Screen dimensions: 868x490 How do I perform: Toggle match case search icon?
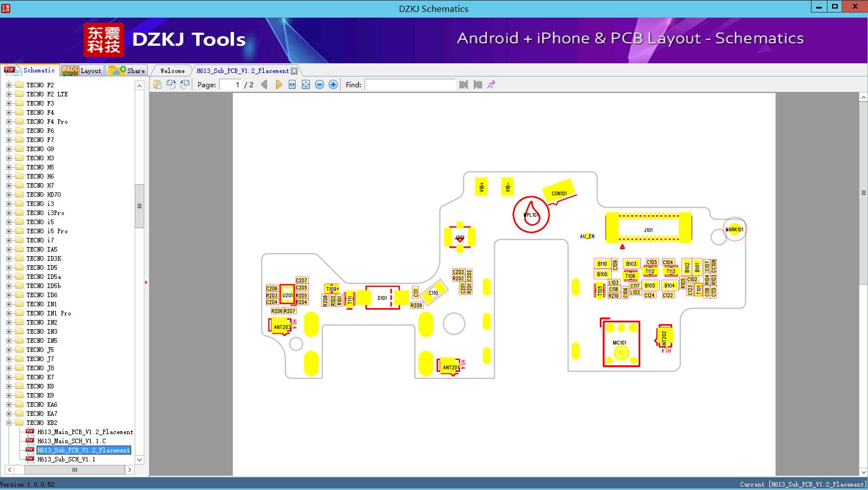[491, 84]
